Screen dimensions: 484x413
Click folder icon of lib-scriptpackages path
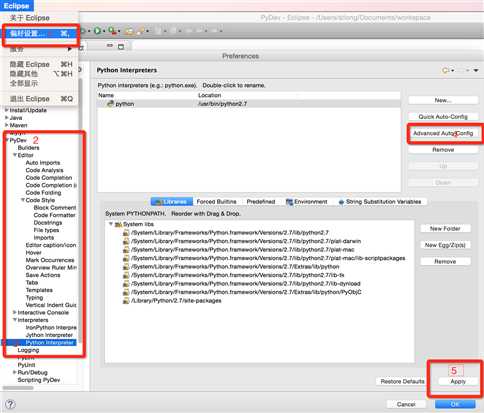click(126, 258)
